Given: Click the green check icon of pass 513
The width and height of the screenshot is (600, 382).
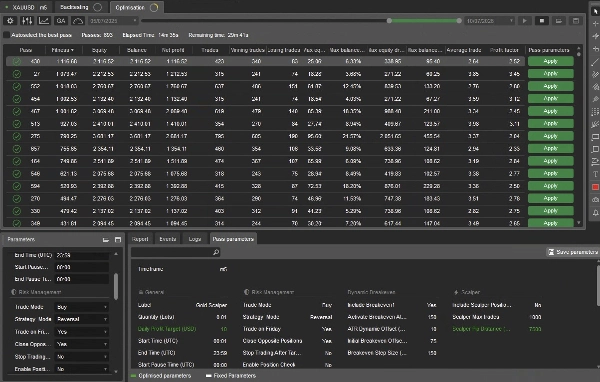Looking at the screenshot, I should click(16, 124).
